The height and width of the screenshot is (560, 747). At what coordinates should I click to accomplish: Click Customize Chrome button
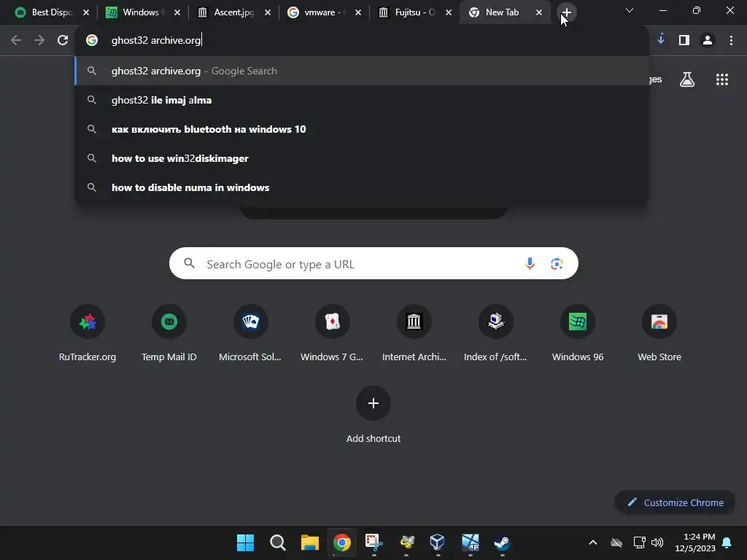pos(675,502)
